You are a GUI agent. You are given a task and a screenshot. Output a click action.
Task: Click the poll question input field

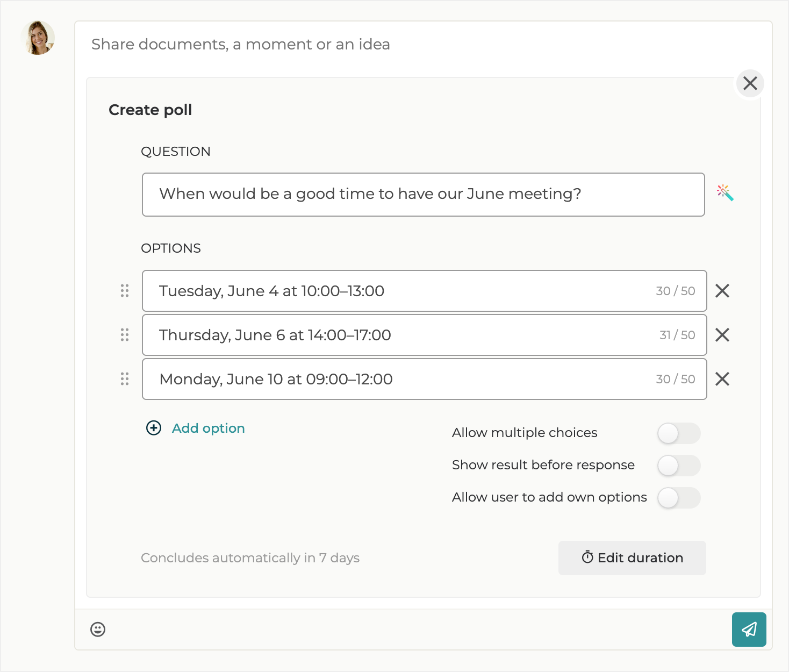pos(423,195)
